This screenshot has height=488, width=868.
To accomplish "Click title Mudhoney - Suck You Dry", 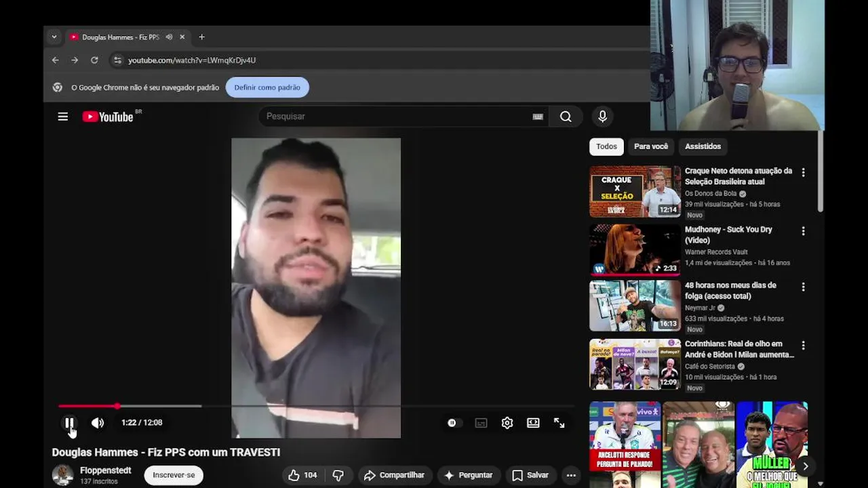I will (728, 235).
